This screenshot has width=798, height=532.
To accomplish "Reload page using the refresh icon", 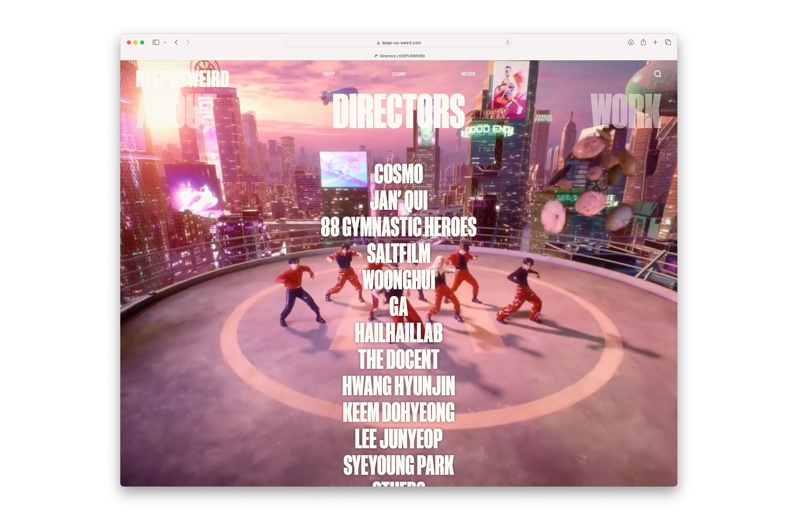I will pyautogui.click(x=507, y=43).
